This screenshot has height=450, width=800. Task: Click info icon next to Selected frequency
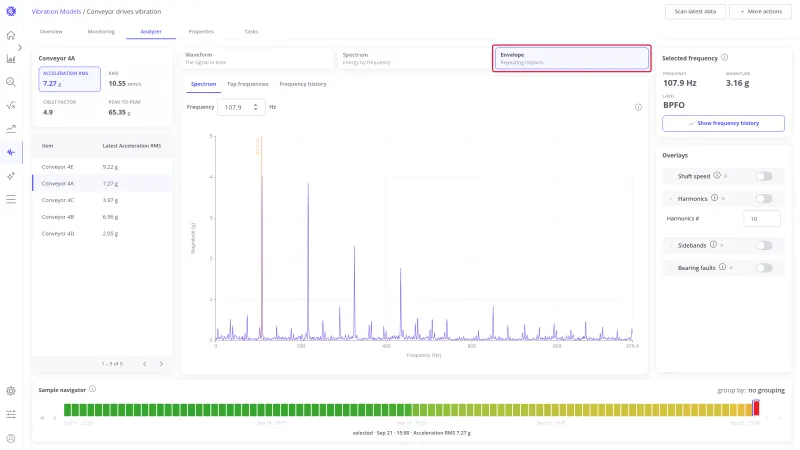724,58
